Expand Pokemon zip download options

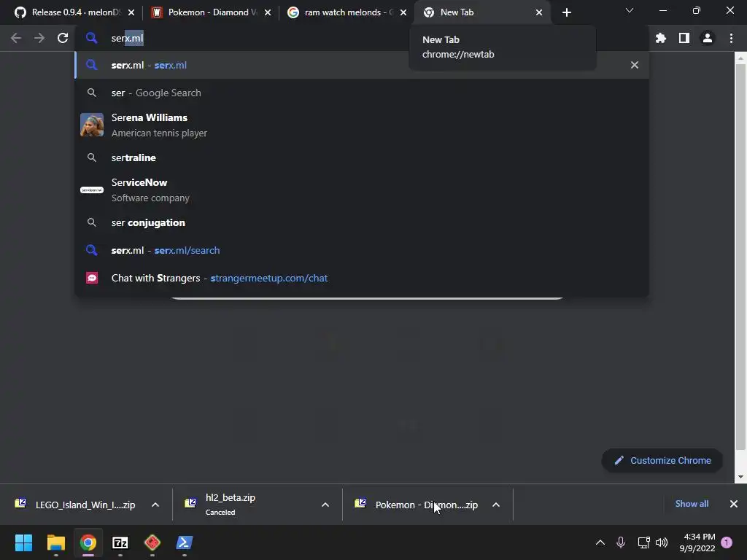(x=495, y=505)
